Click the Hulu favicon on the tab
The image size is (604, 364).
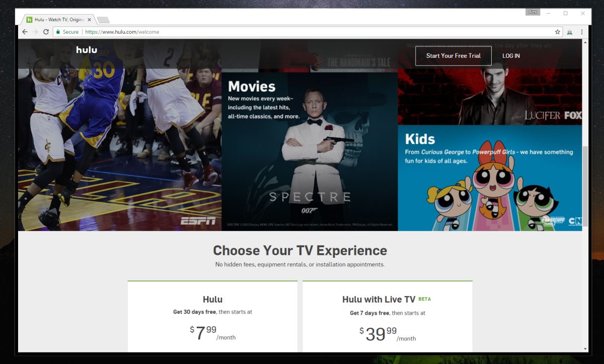(x=29, y=20)
